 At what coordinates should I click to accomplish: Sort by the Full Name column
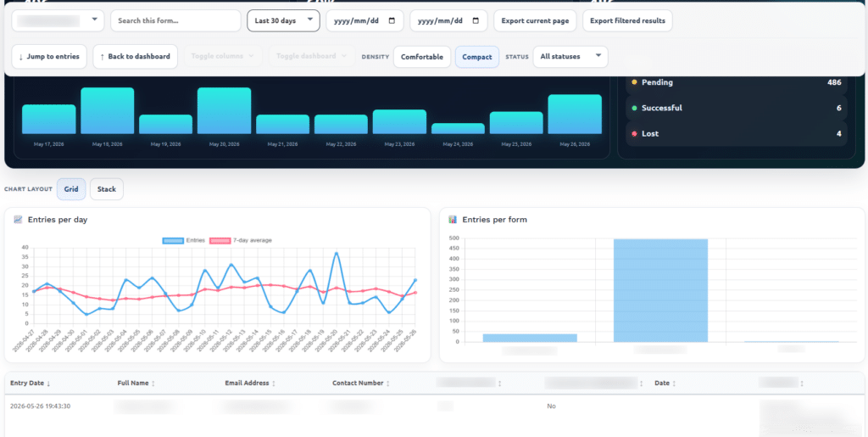(x=136, y=383)
